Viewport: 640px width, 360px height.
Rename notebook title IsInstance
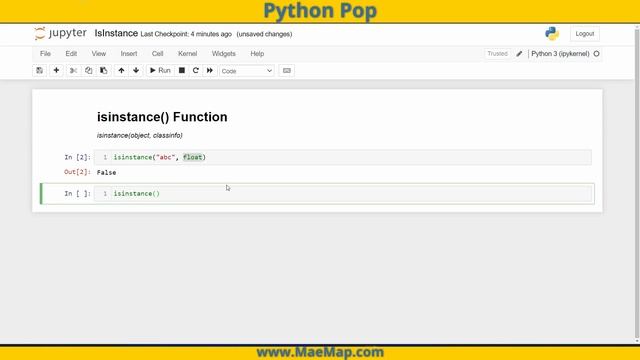[x=116, y=33]
